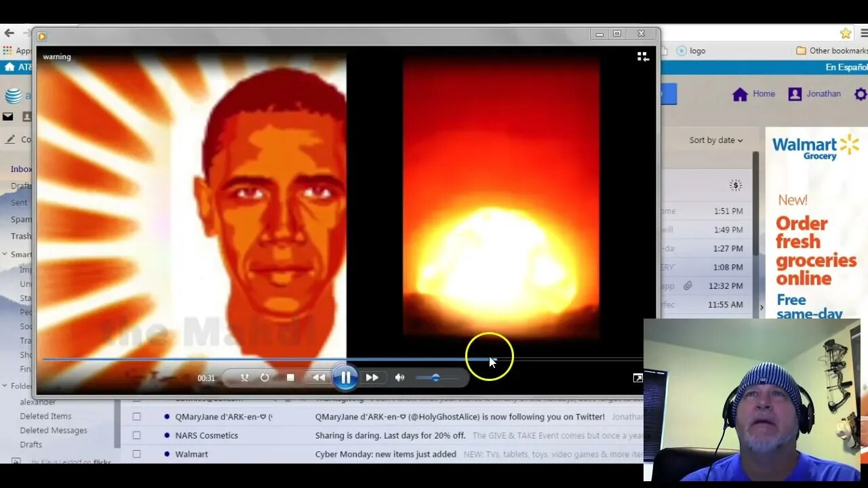868x488 pixels.
Task: Open the Apps launcher in the bookmarks bar
Action: tap(17, 51)
